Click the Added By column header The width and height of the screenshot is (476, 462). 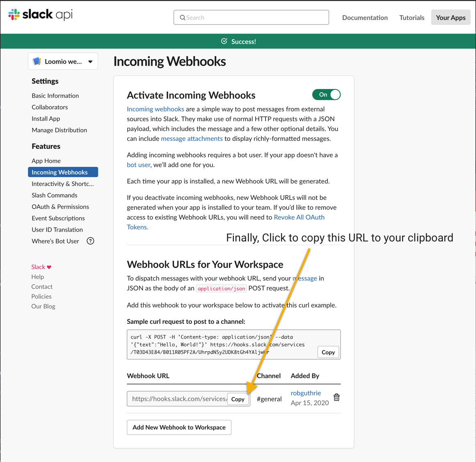click(x=305, y=376)
